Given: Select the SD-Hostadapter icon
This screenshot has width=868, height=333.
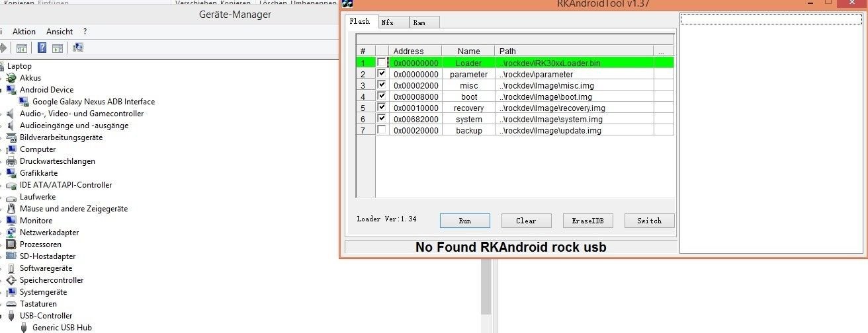Looking at the screenshot, I should coord(12,256).
